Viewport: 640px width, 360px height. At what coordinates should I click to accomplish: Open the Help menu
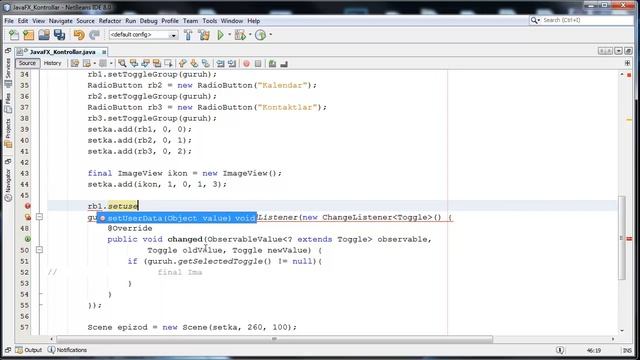(x=253, y=21)
